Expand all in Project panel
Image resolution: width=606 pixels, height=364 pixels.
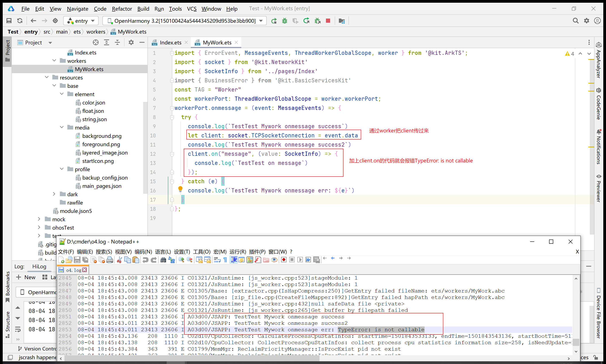point(107,43)
